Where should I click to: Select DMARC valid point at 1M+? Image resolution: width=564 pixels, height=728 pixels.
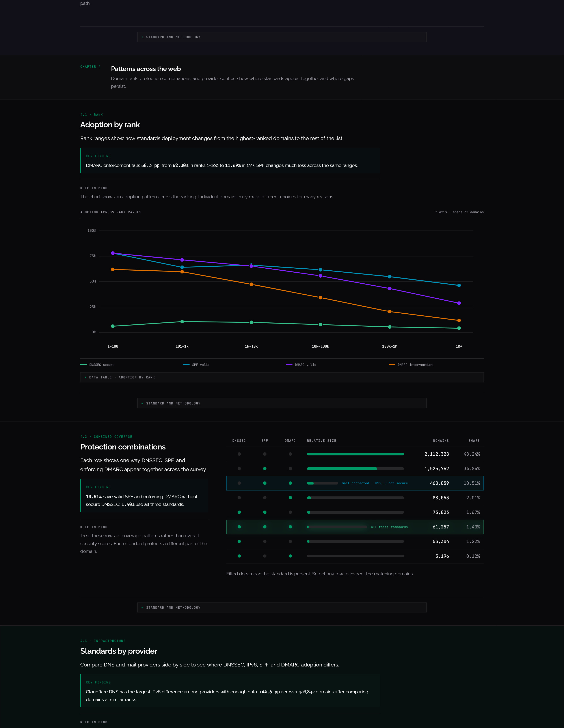(x=459, y=303)
